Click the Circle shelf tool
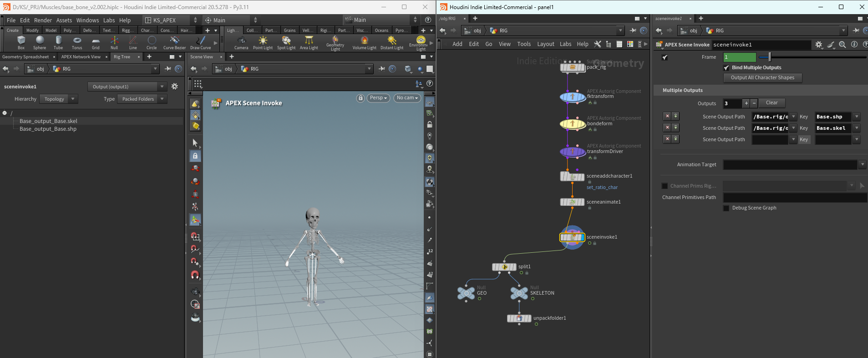868x358 pixels. [152, 42]
